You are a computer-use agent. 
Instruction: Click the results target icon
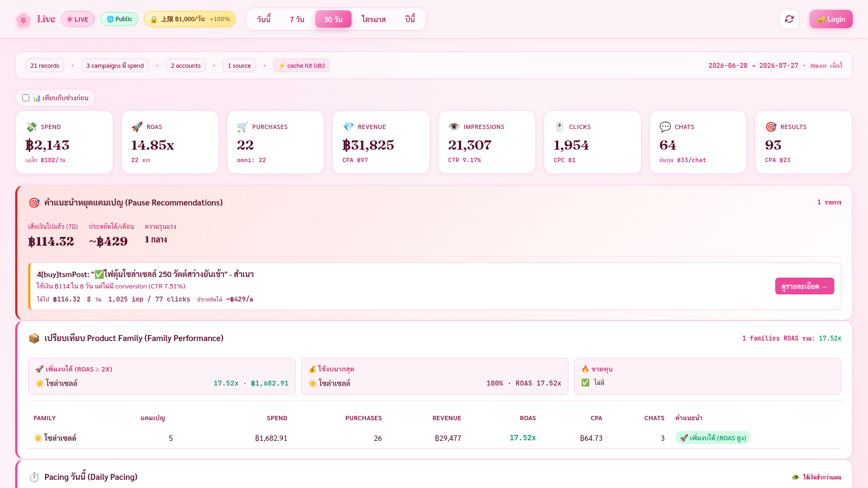(771, 127)
